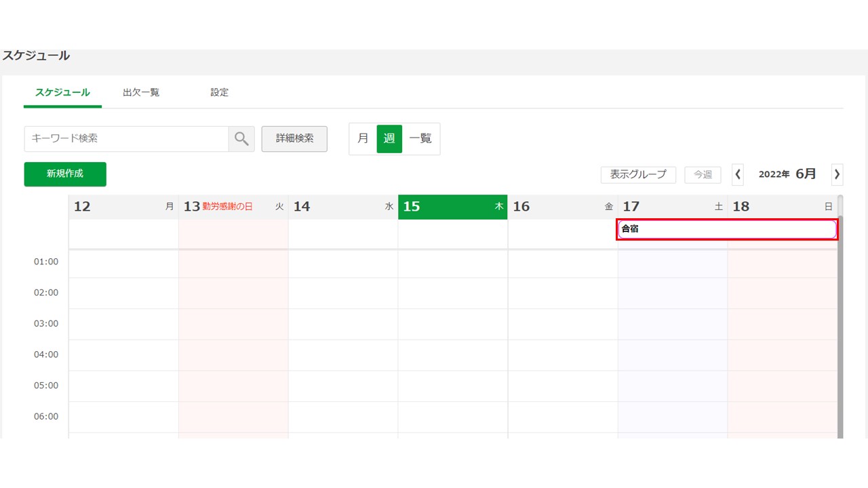Screen dimensions: 868x488
Task: Click the 03:00 time label
Action: coord(46,323)
